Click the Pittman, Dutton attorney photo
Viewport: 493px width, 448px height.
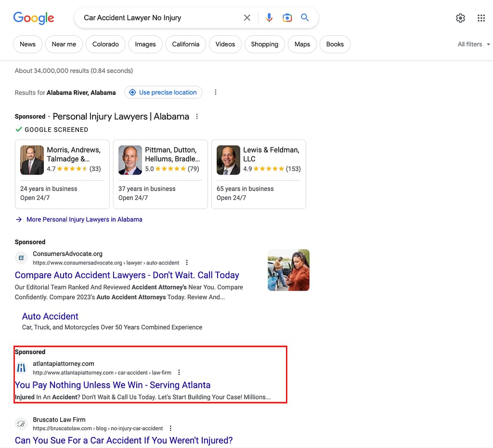(130, 160)
